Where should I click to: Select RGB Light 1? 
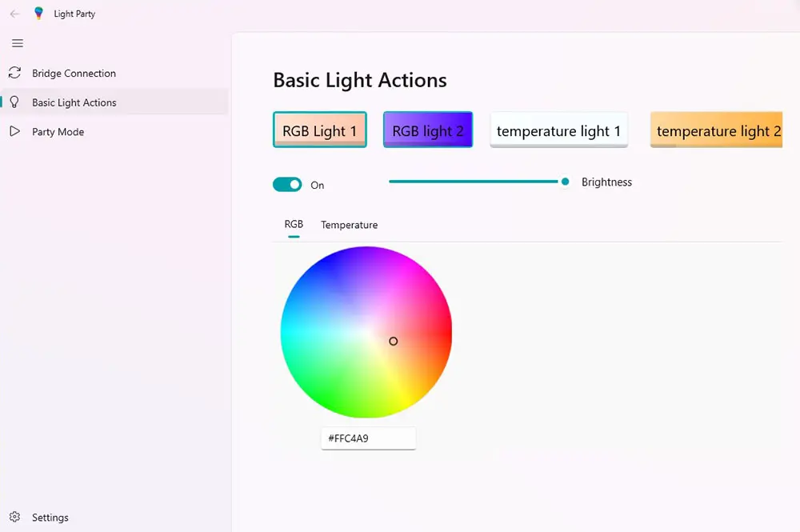[x=319, y=129]
